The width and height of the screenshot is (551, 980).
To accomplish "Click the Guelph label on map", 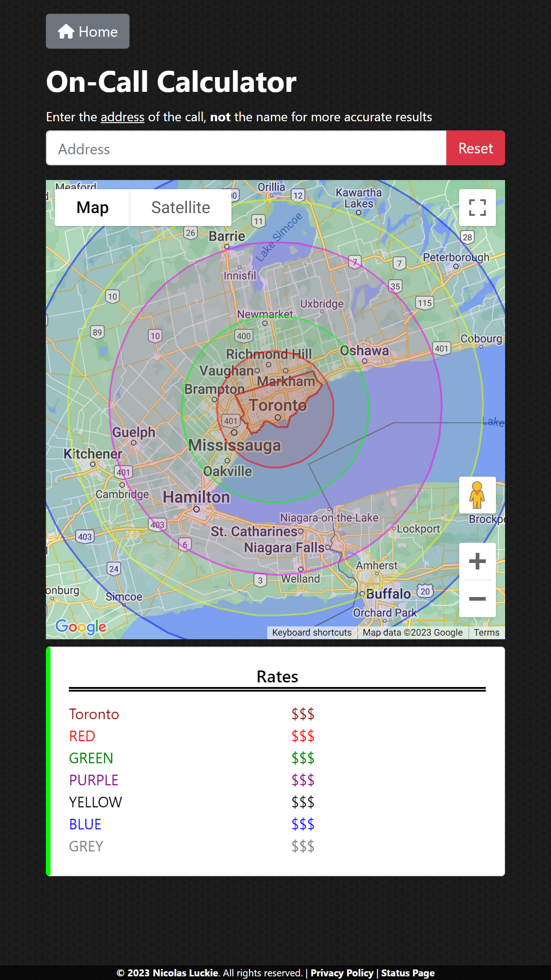I will (134, 432).
